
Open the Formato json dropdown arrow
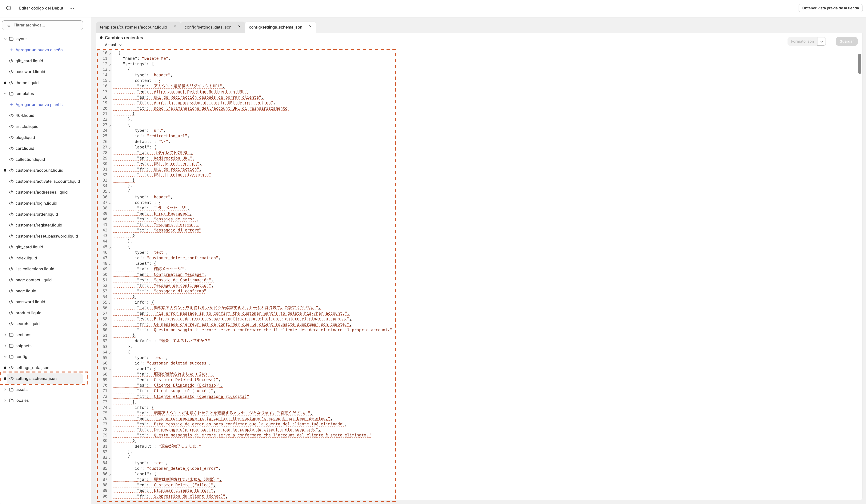click(821, 41)
